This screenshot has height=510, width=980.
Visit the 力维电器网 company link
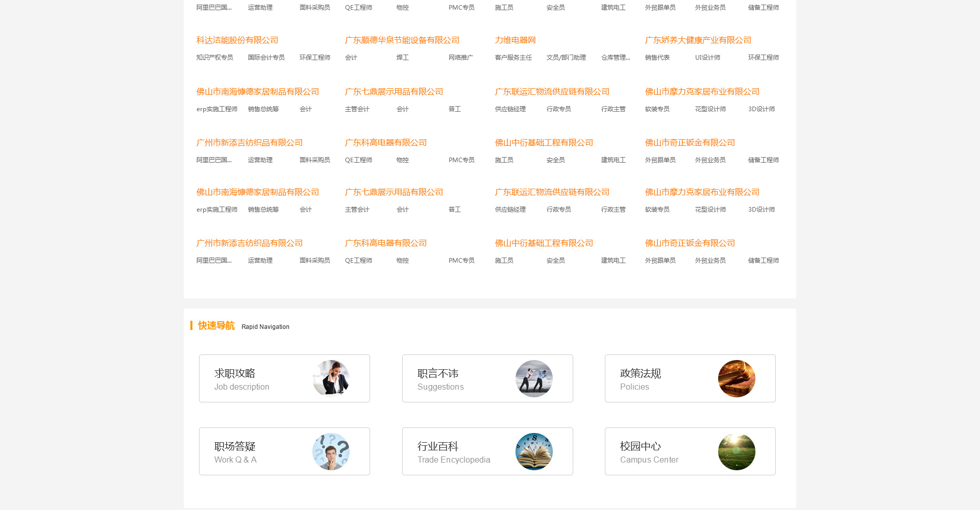(515, 40)
